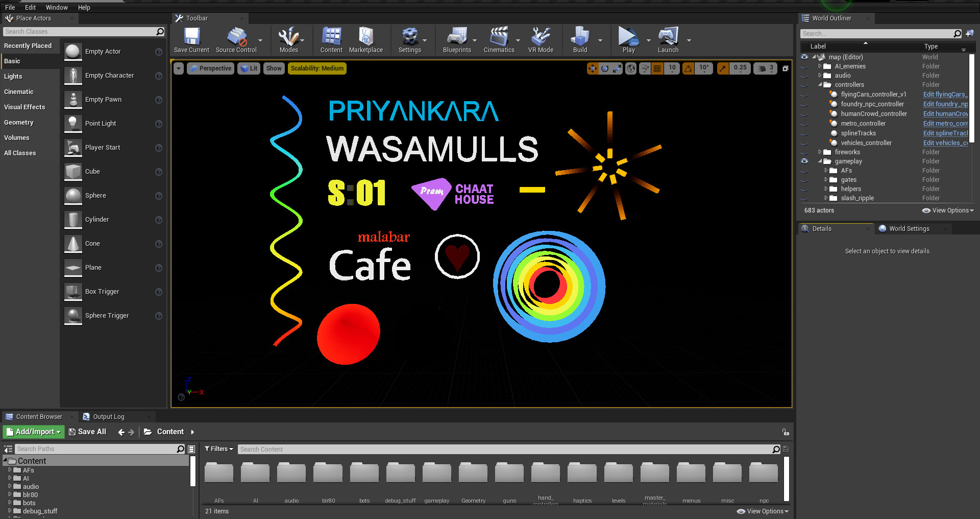Toggle visibility of metro_controller actor
The image size is (980, 519).
(804, 125)
